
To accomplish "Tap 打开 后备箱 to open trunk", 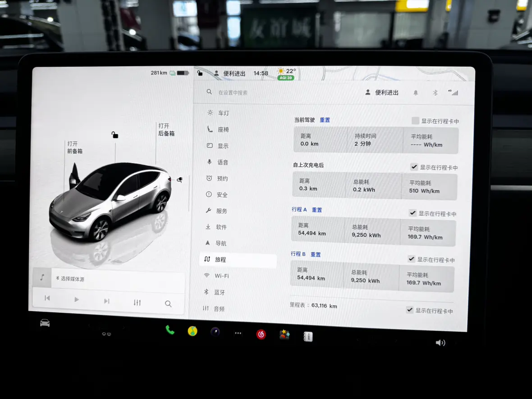I will [166, 130].
